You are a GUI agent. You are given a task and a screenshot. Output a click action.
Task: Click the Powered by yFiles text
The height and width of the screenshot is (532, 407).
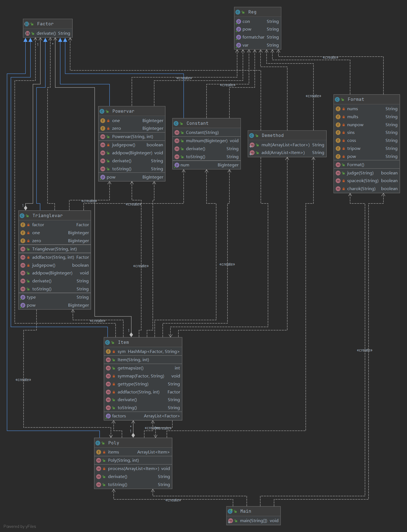20,526
